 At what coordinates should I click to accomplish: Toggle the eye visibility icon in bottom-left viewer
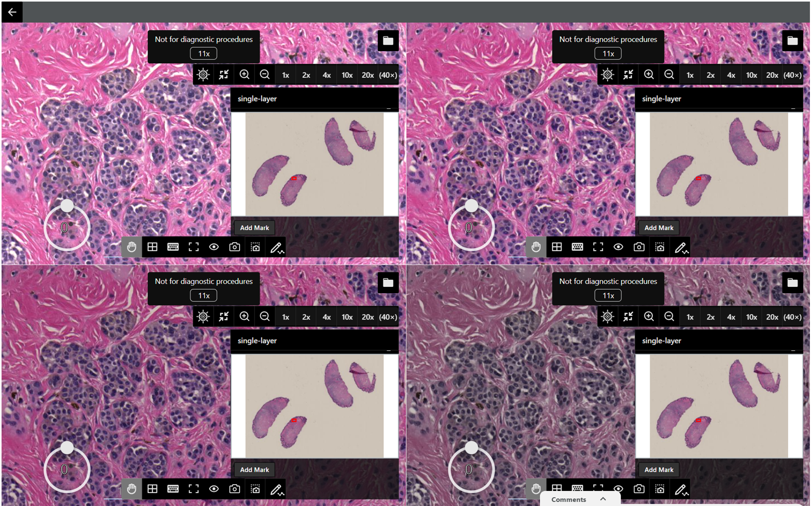click(214, 489)
